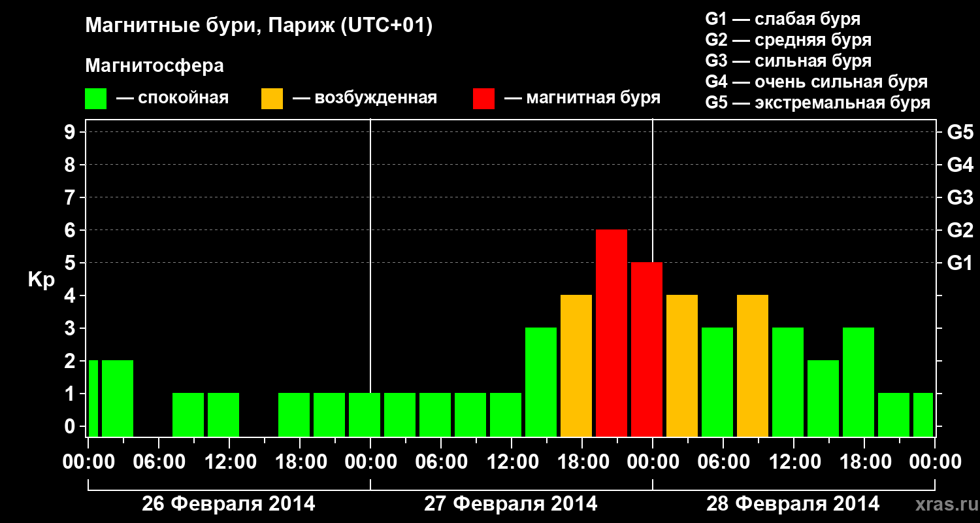
Task: Select the title 'Магнитные бури, Париж (UTC+01)'
Action: pos(259,27)
